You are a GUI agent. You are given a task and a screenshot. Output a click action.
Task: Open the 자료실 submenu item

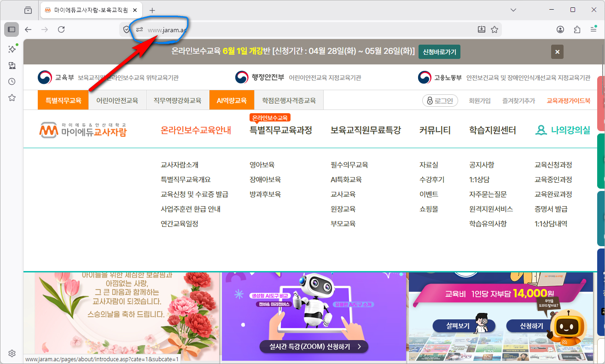point(429,165)
